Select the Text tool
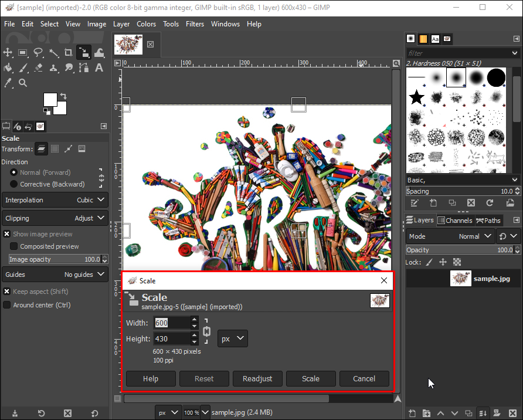The image size is (523, 420). pos(99,67)
